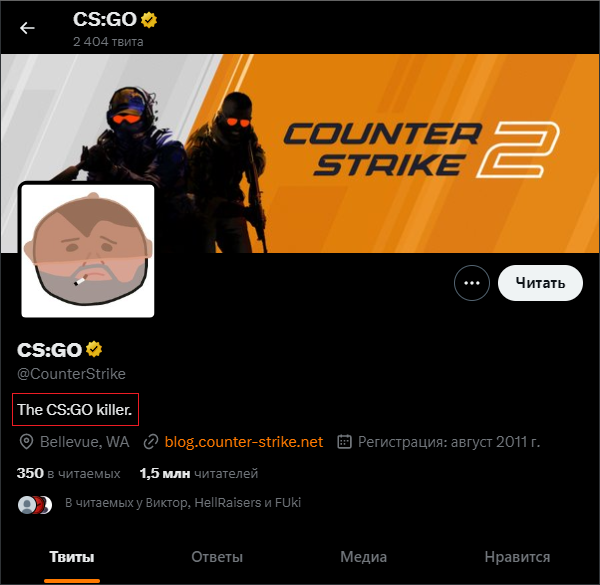
Task: Open the 1,5 млн читателей list
Action: coord(199,473)
